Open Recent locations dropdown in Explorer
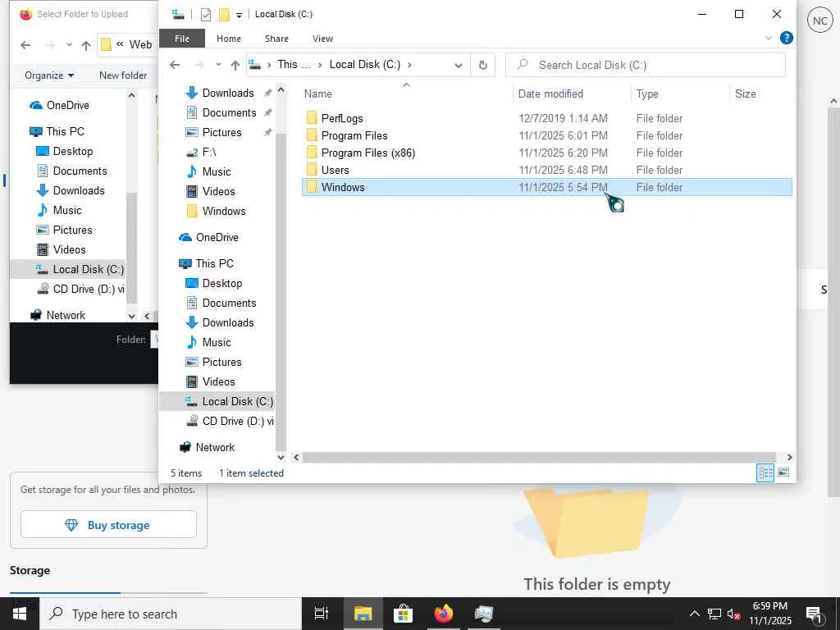Viewport: 840px width, 630px height. coord(218,65)
